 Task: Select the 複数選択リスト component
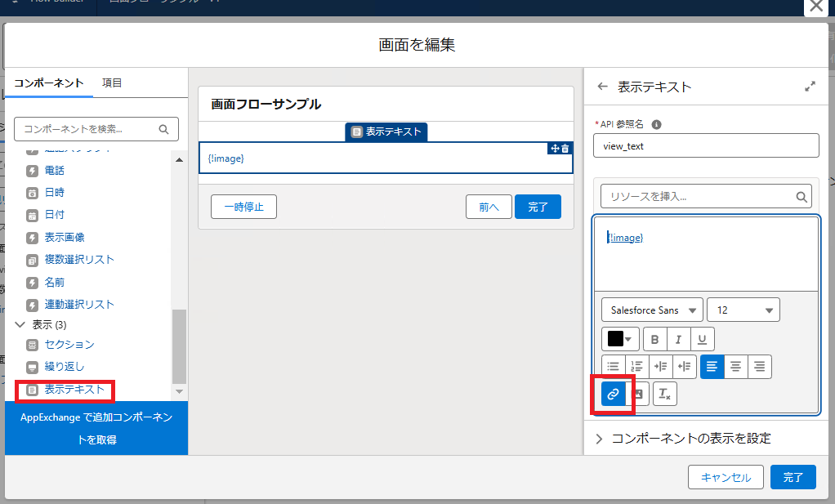(x=78, y=260)
